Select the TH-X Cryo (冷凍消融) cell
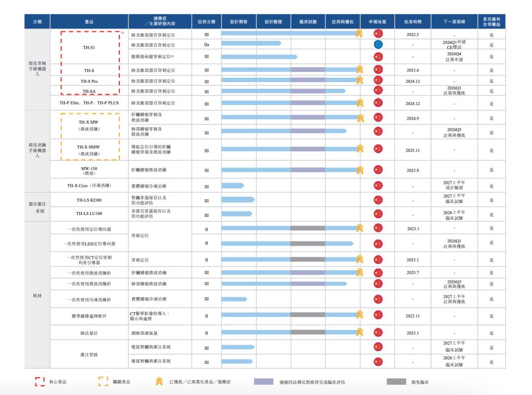 pyautogui.click(x=89, y=185)
